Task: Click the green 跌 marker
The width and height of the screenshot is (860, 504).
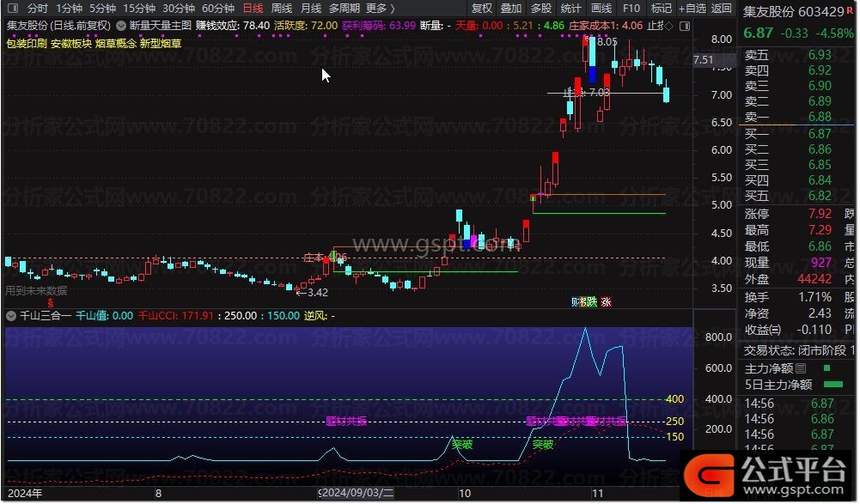Action: click(x=591, y=301)
